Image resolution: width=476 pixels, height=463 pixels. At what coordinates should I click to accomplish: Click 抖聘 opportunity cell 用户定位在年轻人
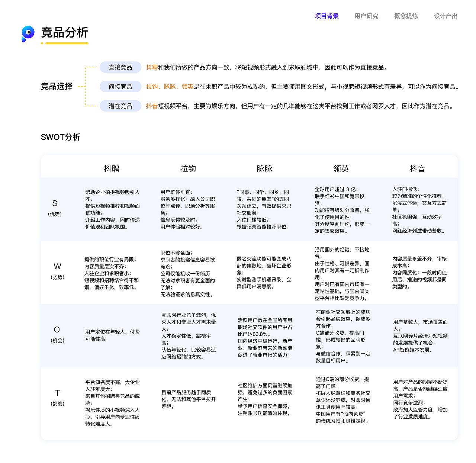pos(113,335)
